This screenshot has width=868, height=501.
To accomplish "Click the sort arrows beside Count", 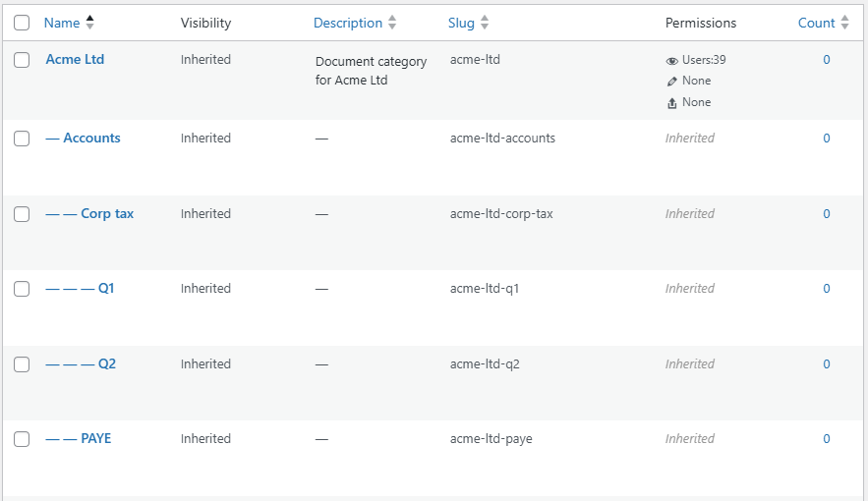I will (844, 23).
